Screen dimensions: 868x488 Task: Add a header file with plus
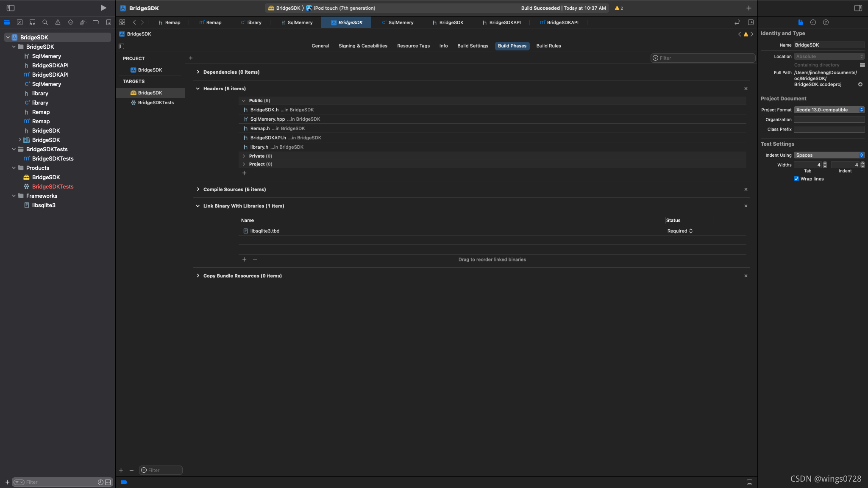(244, 173)
